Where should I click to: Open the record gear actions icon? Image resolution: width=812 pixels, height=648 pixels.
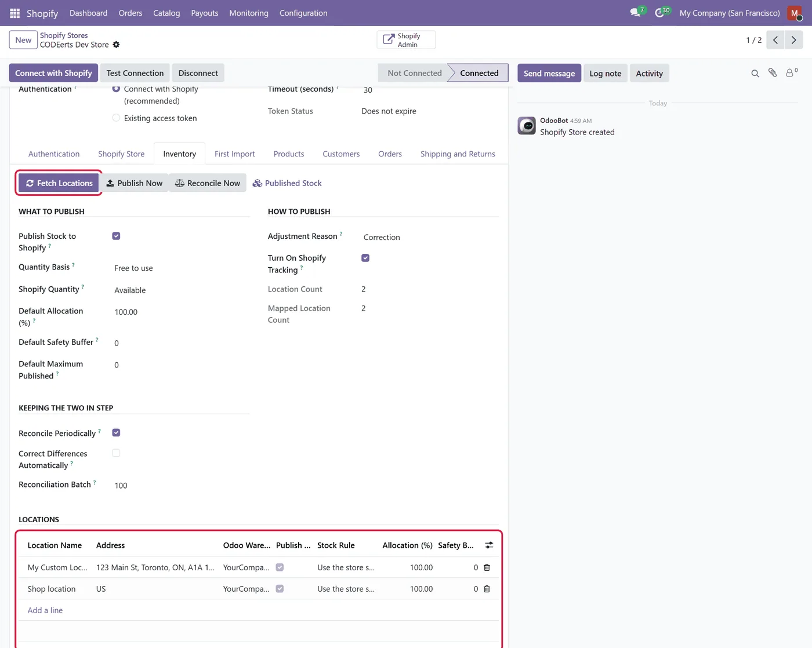[116, 45]
